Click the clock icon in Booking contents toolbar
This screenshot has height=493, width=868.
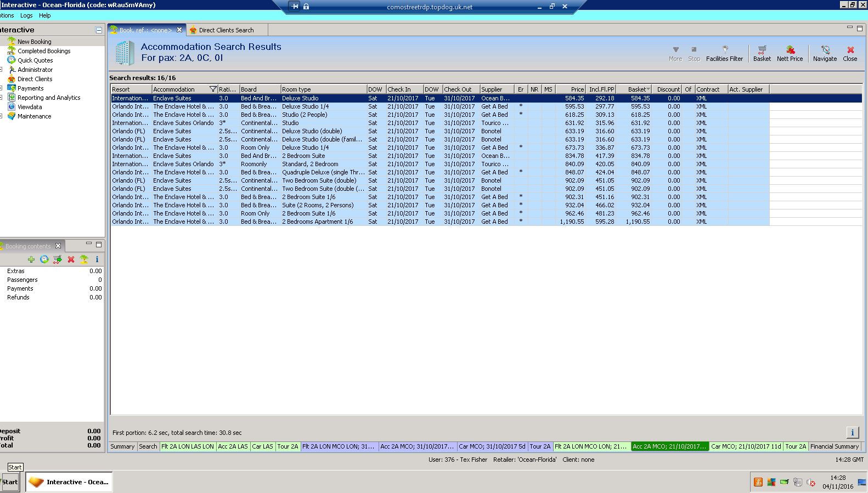tap(44, 259)
